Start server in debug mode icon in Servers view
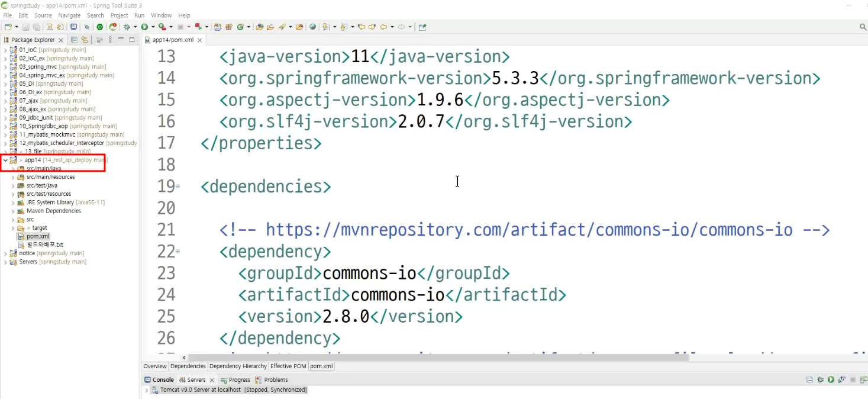The width and height of the screenshot is (868, 399). tap(819, 379)
